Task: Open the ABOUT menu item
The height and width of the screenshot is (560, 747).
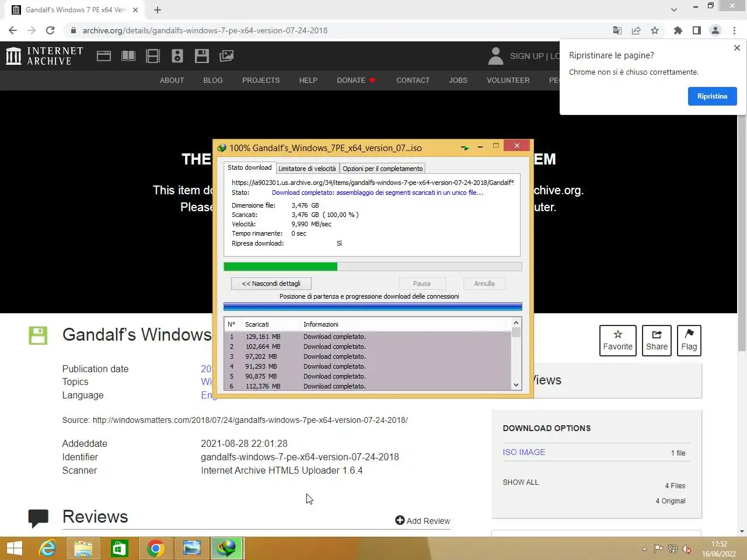Action: pyautogui.click(x=172, y=80)
